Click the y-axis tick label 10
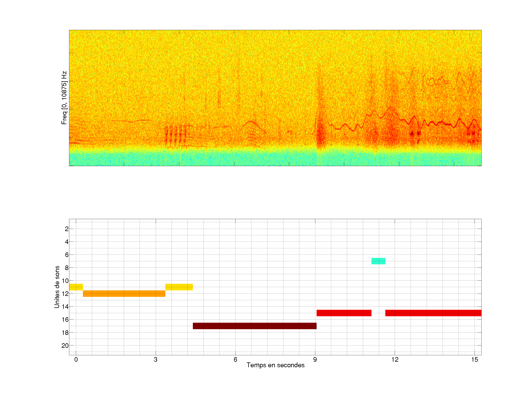This screenshot has height=399, width=532. pos(65,281)
